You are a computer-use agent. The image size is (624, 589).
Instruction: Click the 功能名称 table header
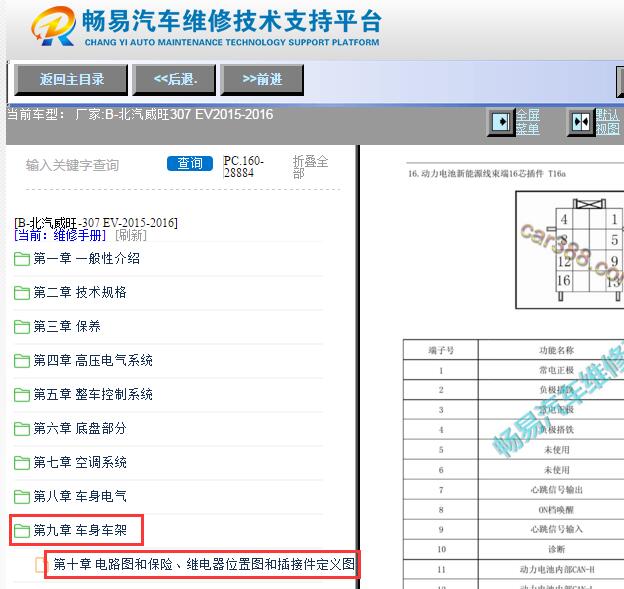point(556,350)
